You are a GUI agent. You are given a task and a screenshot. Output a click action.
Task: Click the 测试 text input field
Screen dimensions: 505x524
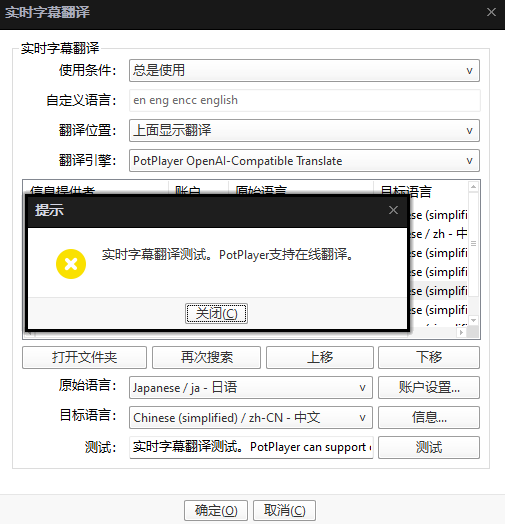tap(251, 447)
